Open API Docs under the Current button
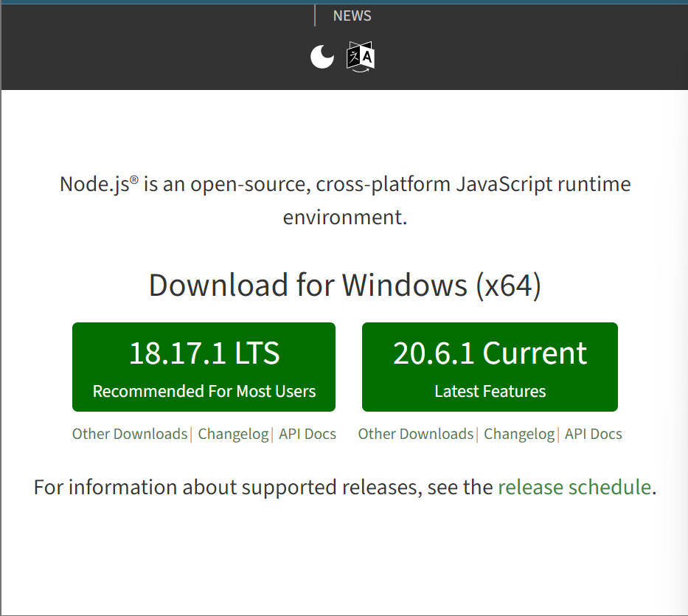Image resolution: width=688 pixels, height=616 pixels. (x=593, y=434)
